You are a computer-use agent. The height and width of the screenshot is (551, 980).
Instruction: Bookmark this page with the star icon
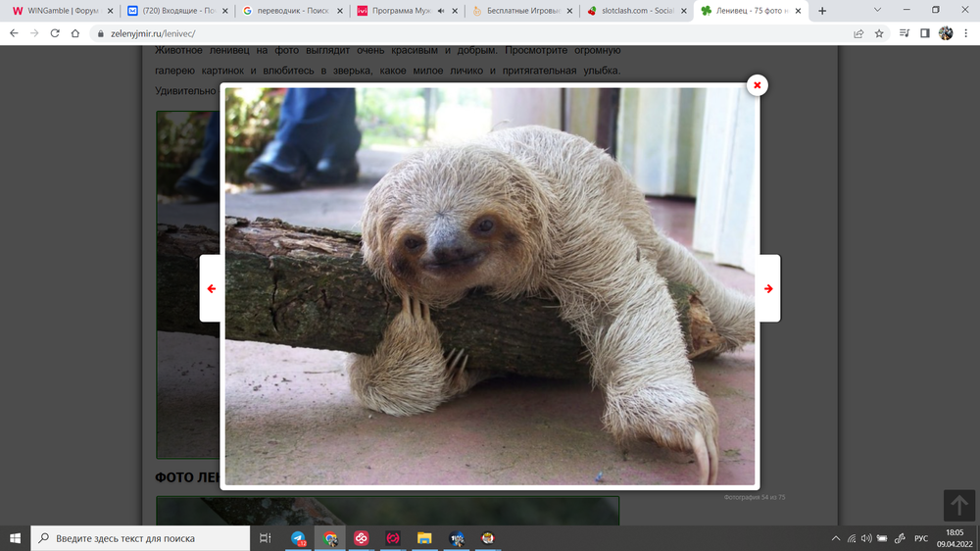[879, 32]
